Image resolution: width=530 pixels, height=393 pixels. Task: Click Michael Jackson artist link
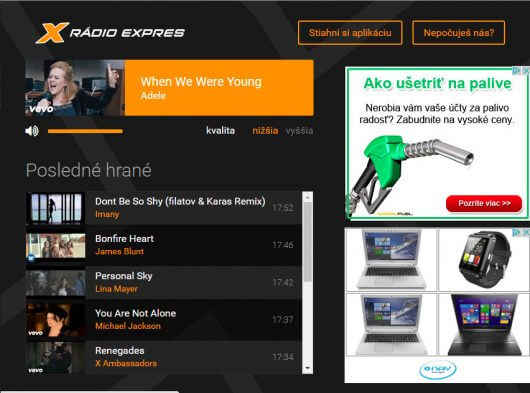coord(128,326)
